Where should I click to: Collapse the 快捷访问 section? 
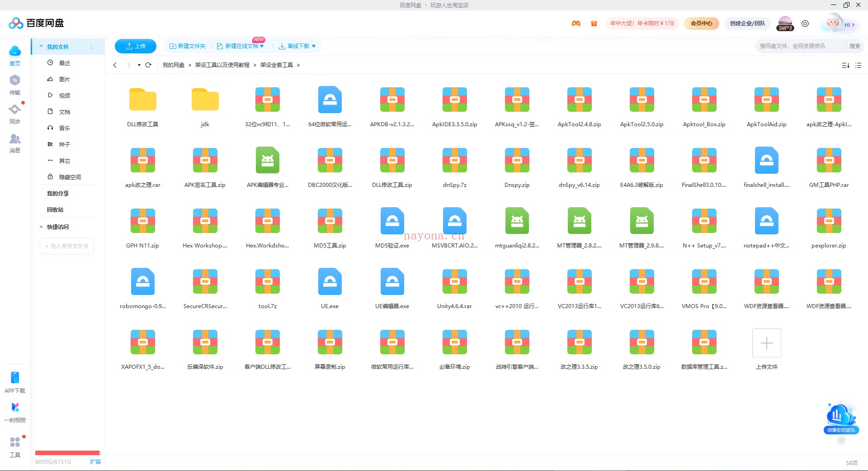point(41,227)
